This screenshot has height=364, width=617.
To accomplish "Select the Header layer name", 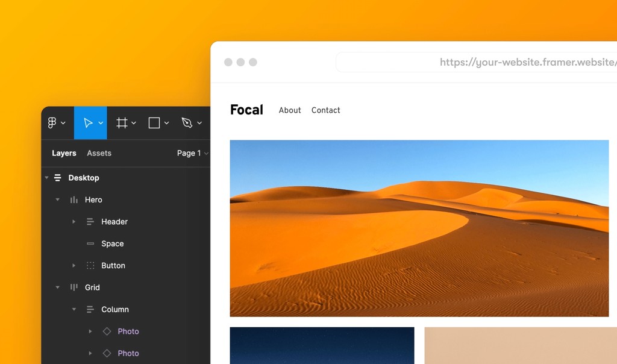I will pos(114,222).
